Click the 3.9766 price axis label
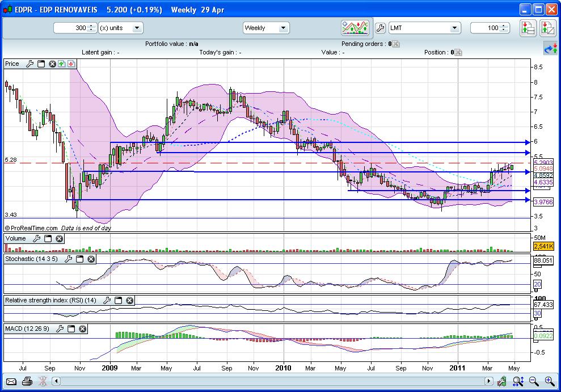 [x=543, y=202]
